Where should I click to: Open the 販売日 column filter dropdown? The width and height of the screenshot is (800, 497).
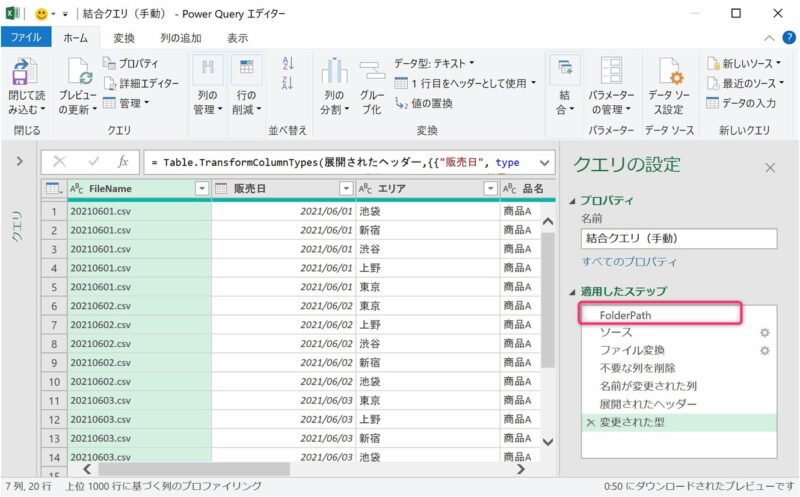coord(346,189)
